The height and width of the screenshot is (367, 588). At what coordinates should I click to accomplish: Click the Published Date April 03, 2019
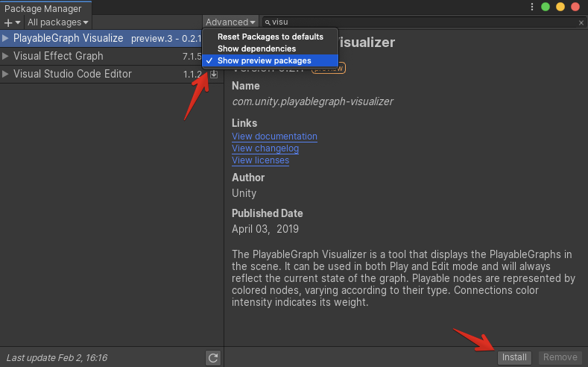point(265,229)
